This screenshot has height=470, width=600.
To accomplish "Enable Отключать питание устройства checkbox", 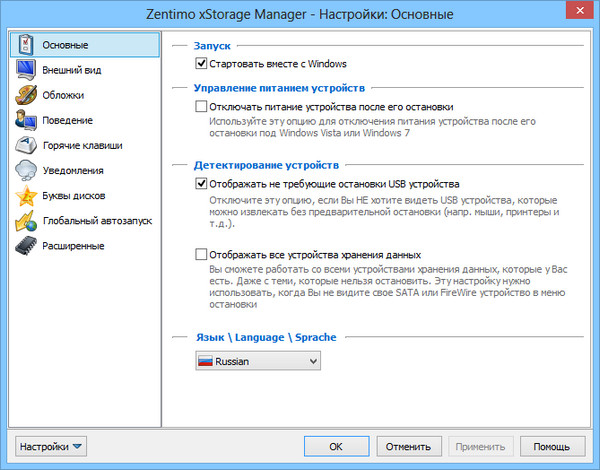I will [x=202, y=106].
